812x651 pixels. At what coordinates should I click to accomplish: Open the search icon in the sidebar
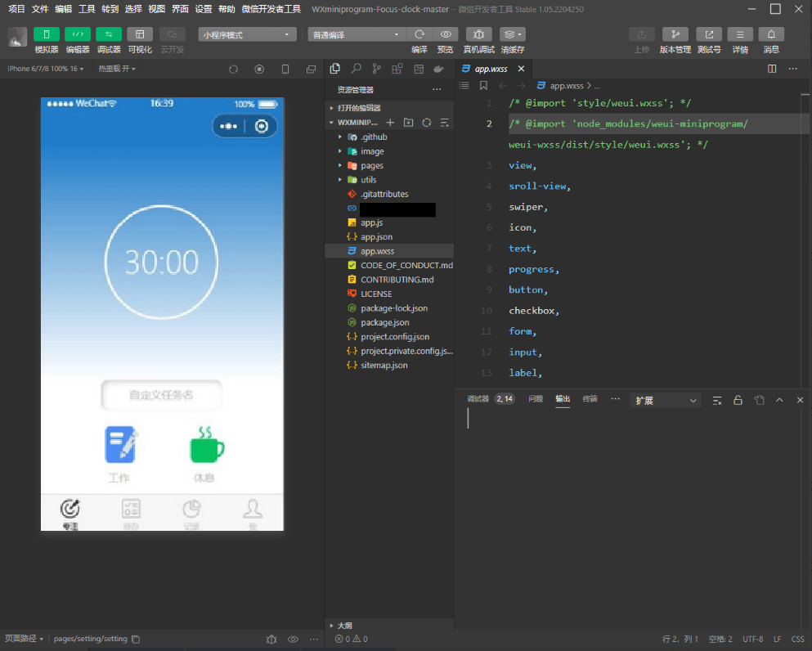coord(357,69)
